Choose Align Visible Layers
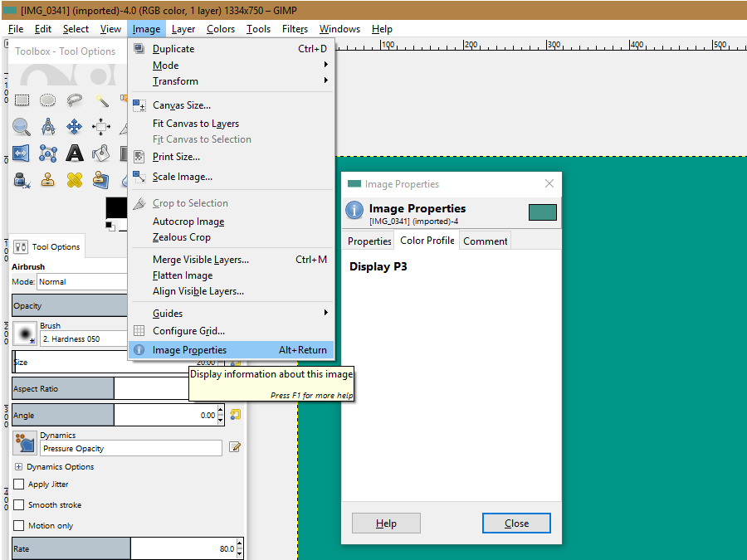The height and width of the screenshot is (560, 747). [231, 291]
